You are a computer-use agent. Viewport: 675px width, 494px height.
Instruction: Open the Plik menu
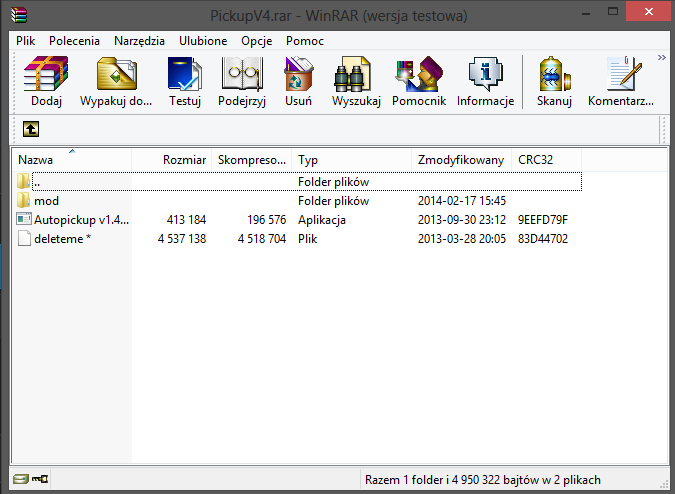coord(25,41)
